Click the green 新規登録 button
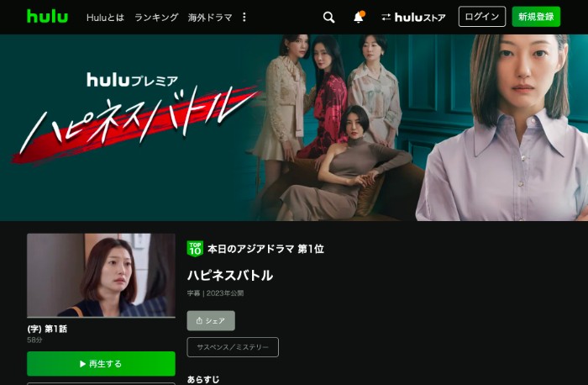 (536, 17)
